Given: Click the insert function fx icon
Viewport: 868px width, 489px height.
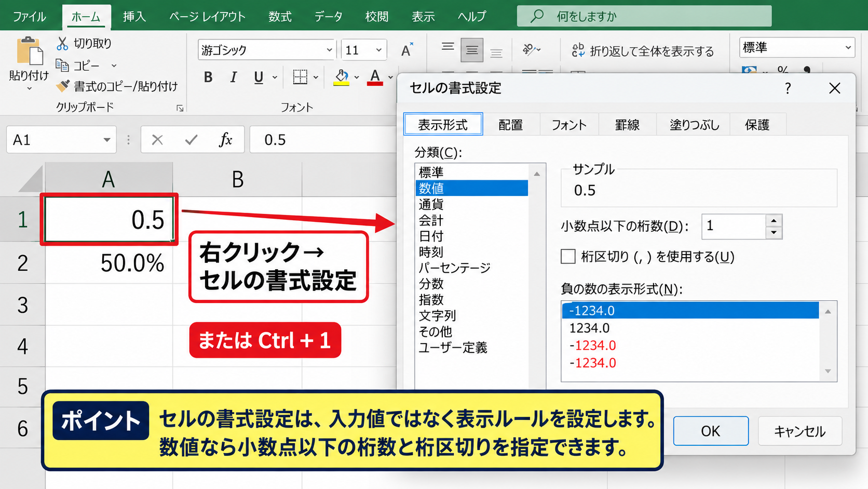Looking at the screenshot, I should click(x=225, y=140).
